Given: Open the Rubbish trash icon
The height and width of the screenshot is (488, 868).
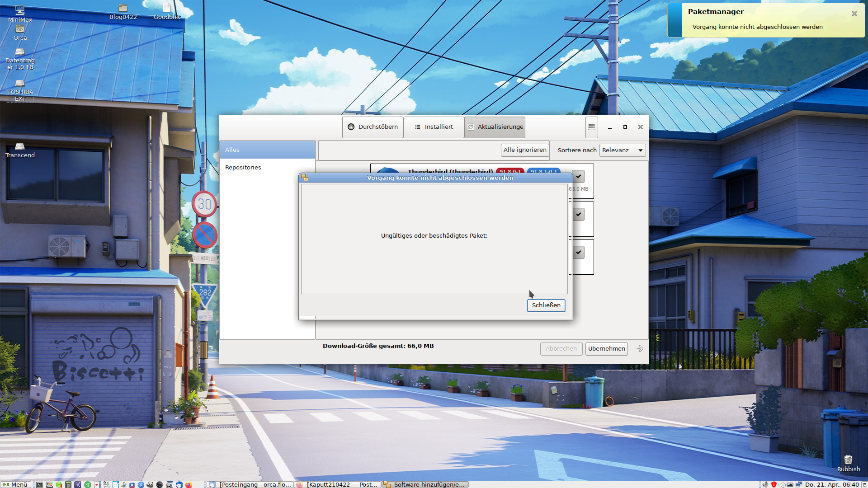Looking at the screenshot, I should click(x=849, y=464).
